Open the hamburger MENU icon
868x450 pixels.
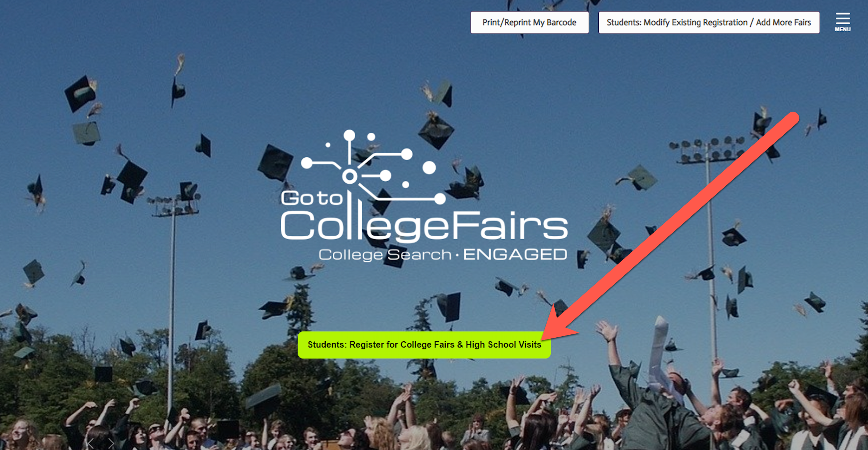click(842, 18)
